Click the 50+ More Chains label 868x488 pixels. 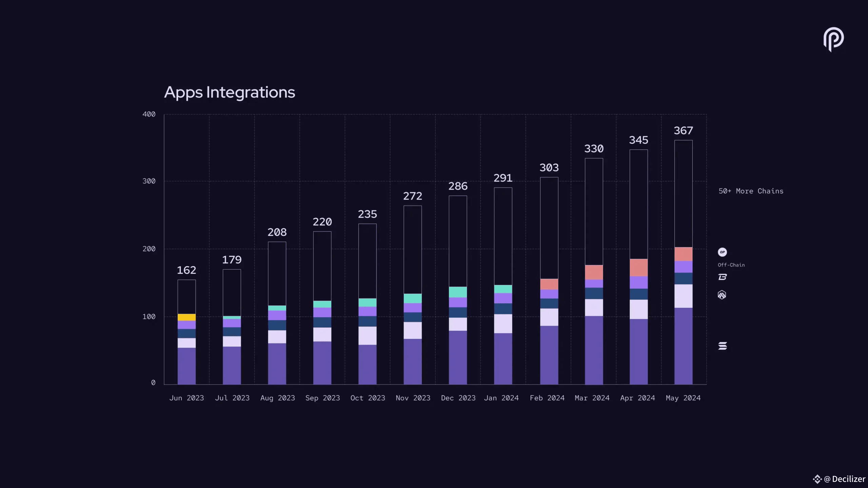[751, 191]
